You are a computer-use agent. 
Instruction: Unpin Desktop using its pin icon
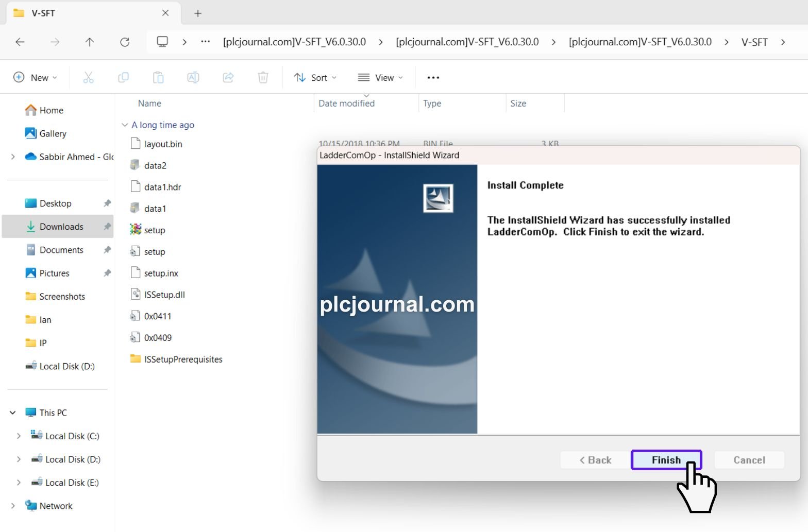pyautogui.click(x=107, y=203)
